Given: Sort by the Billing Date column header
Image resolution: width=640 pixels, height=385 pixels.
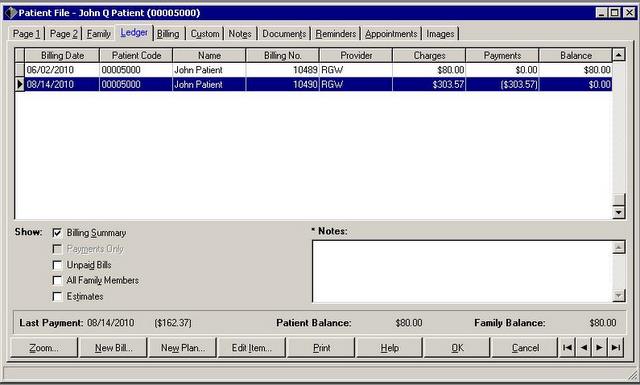Looking at the screenshot, I should pos(62,55).
